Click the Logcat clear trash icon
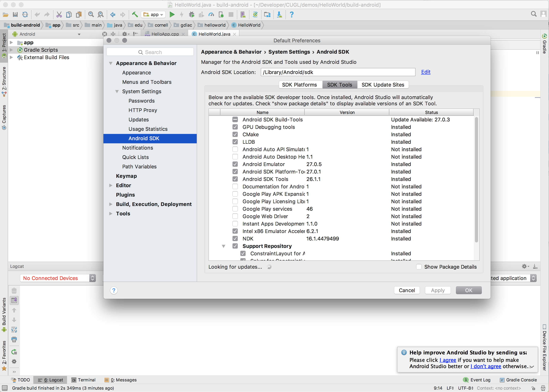 click(x=14, y=291)
